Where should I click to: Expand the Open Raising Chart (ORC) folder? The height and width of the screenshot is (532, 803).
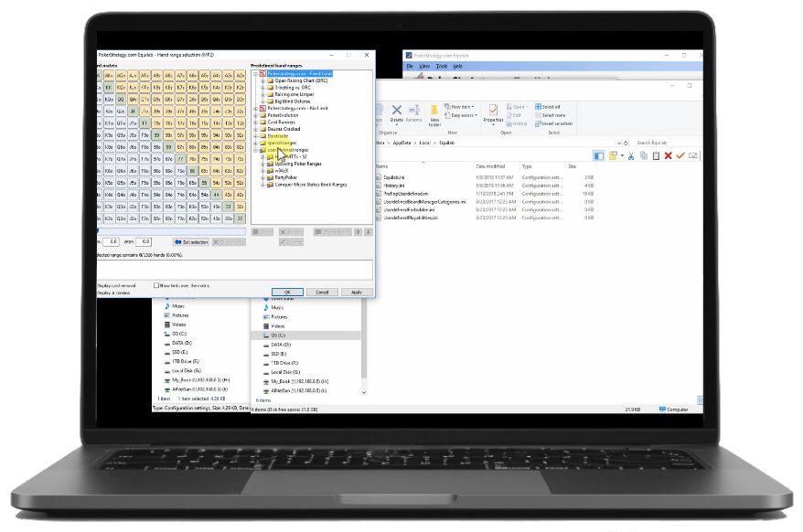coord(262,80)
